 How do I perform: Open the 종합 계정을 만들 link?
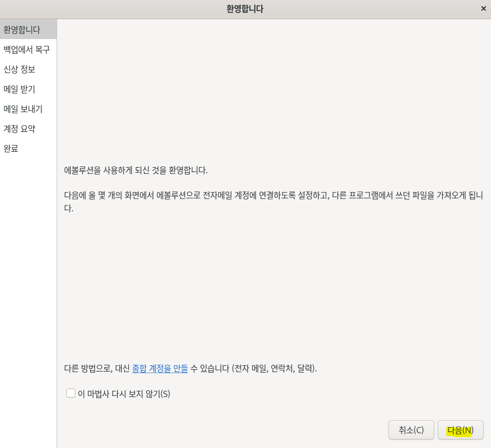point(160,368)
